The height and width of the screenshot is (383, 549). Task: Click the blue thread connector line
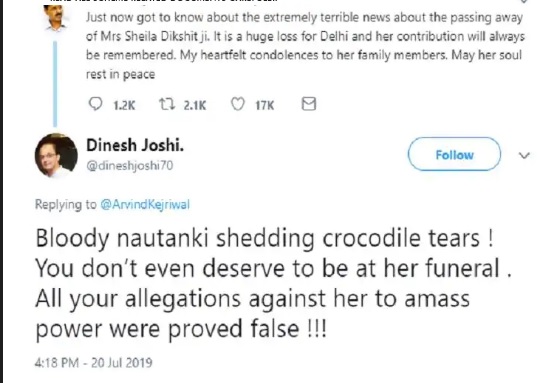click(55, 83)
